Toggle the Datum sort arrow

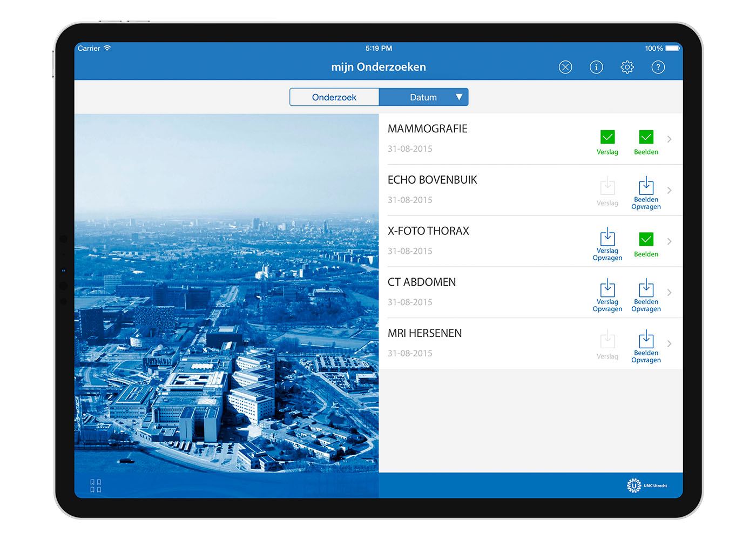point(459,97)
